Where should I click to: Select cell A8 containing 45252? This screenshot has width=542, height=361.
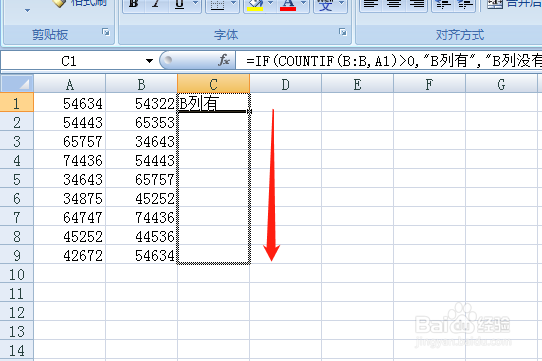tap(70, 236)
